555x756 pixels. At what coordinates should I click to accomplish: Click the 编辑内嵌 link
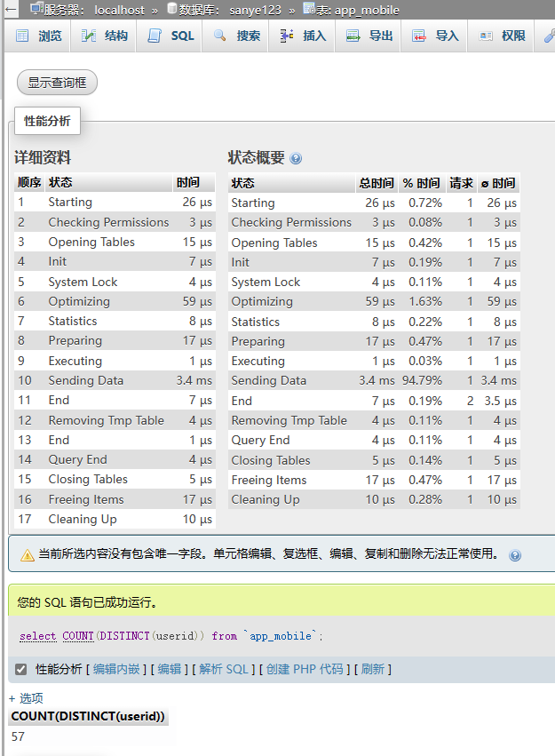[117, 669]
